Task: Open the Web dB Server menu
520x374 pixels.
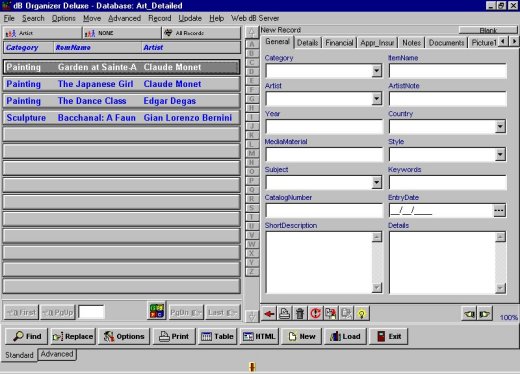Action: 255,18
